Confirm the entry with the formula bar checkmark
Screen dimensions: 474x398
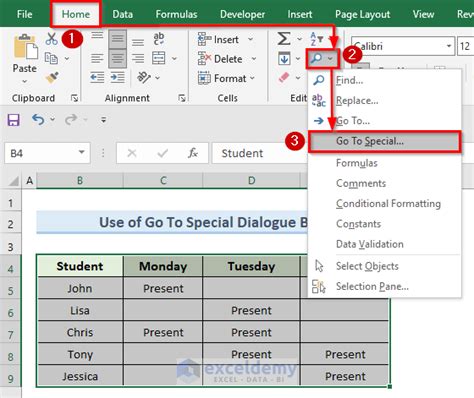pos(163,153)
